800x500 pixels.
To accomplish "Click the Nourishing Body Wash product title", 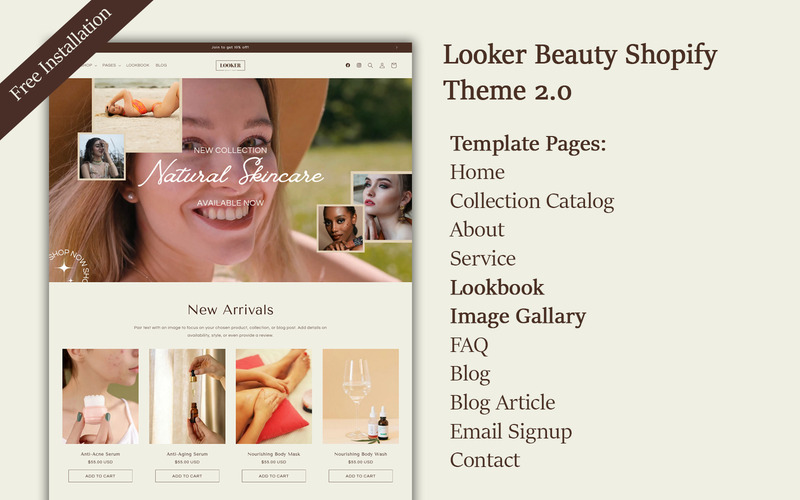I will click(x=361, y=454).
